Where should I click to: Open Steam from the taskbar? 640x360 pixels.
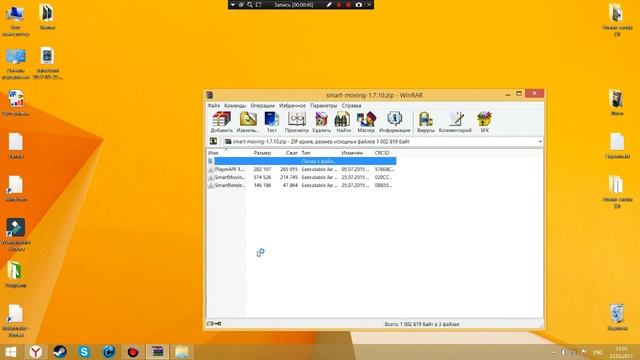(60, 352)
